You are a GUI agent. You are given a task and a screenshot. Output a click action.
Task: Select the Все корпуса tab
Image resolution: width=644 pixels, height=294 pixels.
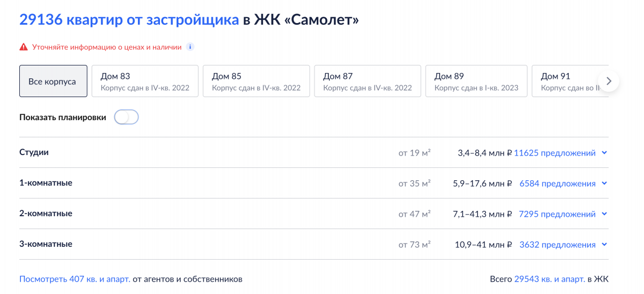click(x=53, y=81)
